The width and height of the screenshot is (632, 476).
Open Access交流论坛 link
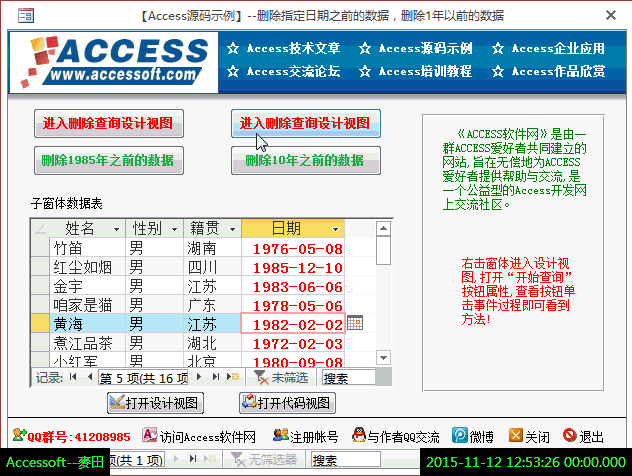pos(284,71)
